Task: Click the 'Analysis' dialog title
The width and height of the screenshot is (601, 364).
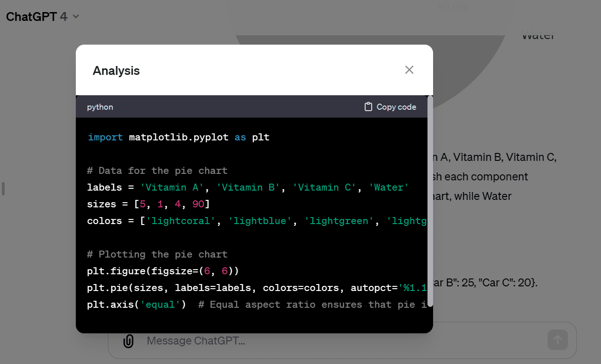Action: pos(116,71)
